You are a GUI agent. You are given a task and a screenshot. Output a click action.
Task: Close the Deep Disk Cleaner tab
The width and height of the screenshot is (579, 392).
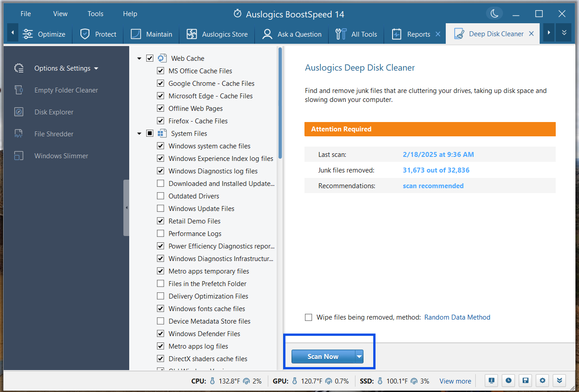(531, 34)
